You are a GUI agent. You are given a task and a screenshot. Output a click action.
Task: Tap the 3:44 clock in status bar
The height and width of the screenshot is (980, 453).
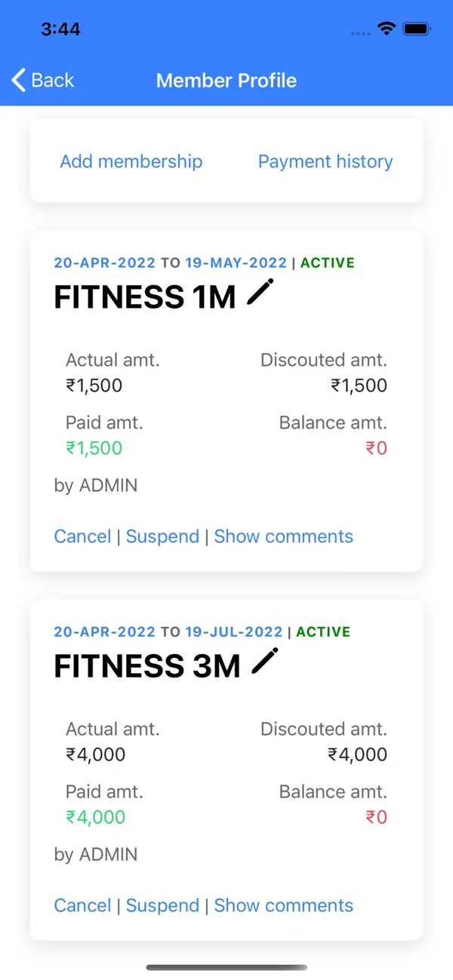tap(60, 29)
